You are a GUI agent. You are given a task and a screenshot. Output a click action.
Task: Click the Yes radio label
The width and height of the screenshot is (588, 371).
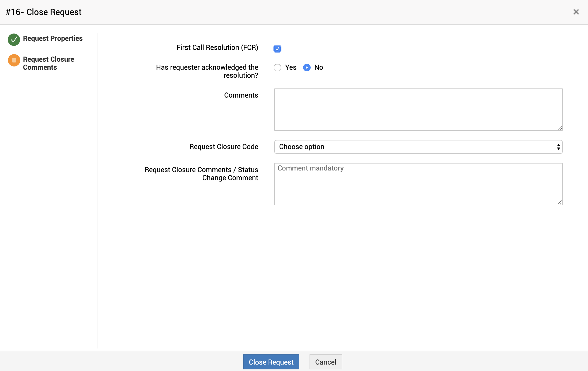coord(291,68)
